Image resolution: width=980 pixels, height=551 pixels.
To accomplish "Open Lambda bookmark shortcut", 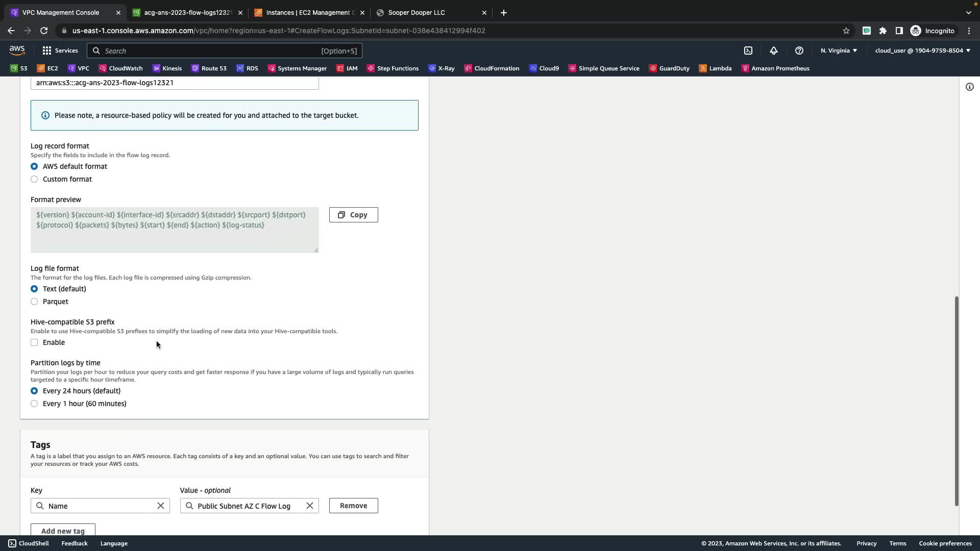I will (x=715, y=68).
